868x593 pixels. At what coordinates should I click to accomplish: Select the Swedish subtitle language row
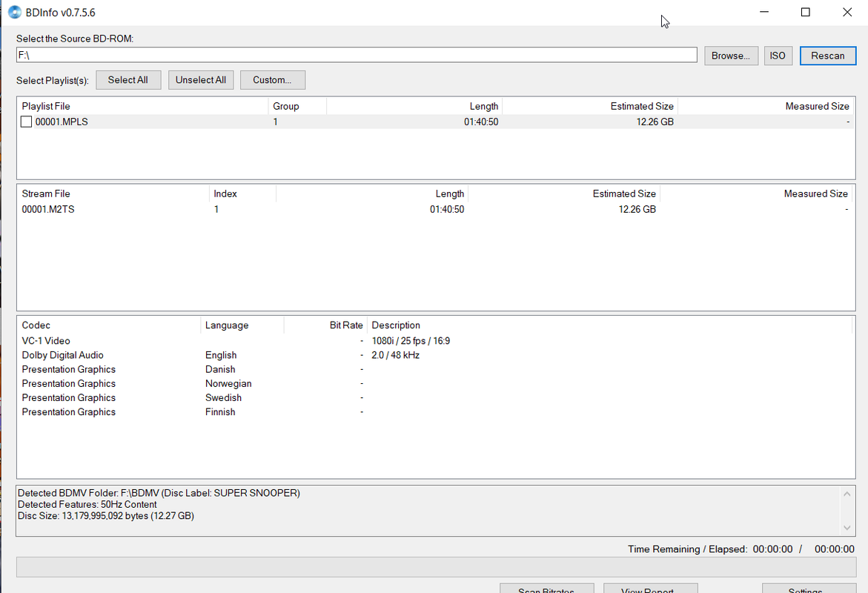pyautogui.click(x=435, y=398)
